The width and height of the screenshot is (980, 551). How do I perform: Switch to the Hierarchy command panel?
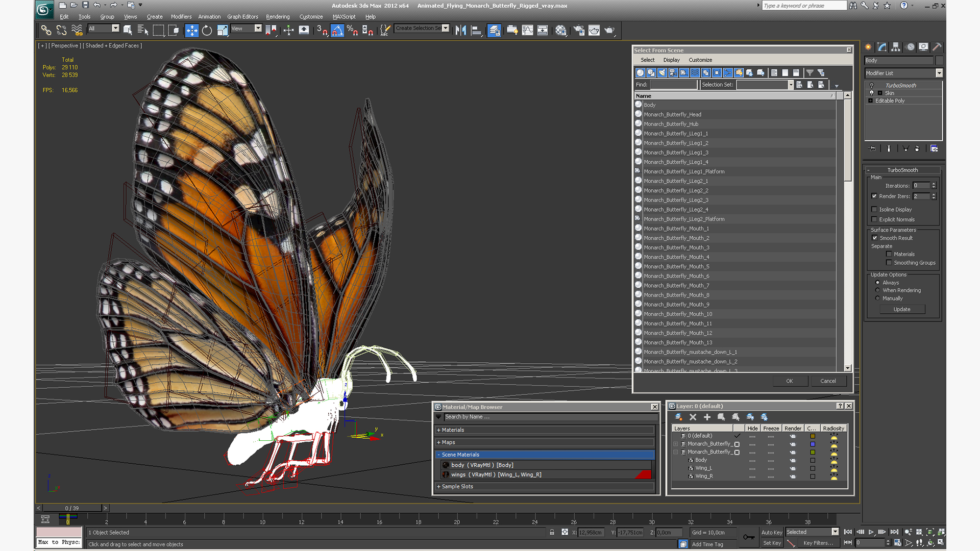click(x=896, y=47)
